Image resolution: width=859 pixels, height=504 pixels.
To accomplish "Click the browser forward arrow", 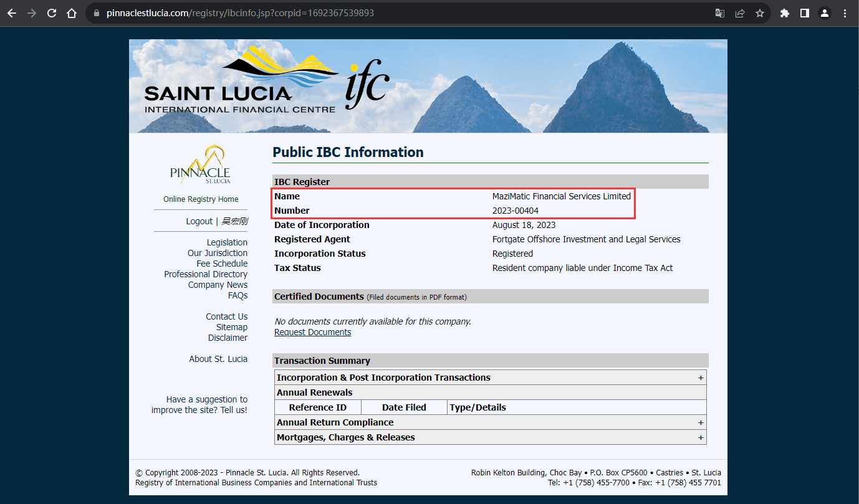I will pos(32,13).
